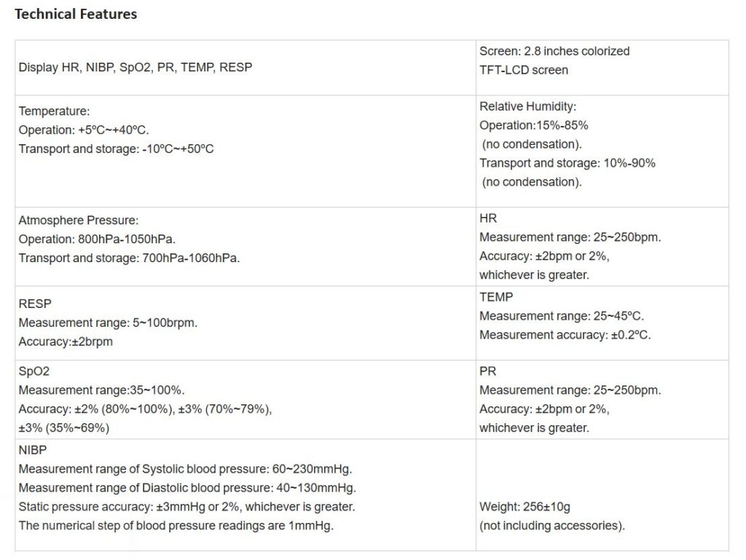The width and height of the screenshot is (746, 560).
Task: Click the Relative Humidity label
Action: [527, 106]
